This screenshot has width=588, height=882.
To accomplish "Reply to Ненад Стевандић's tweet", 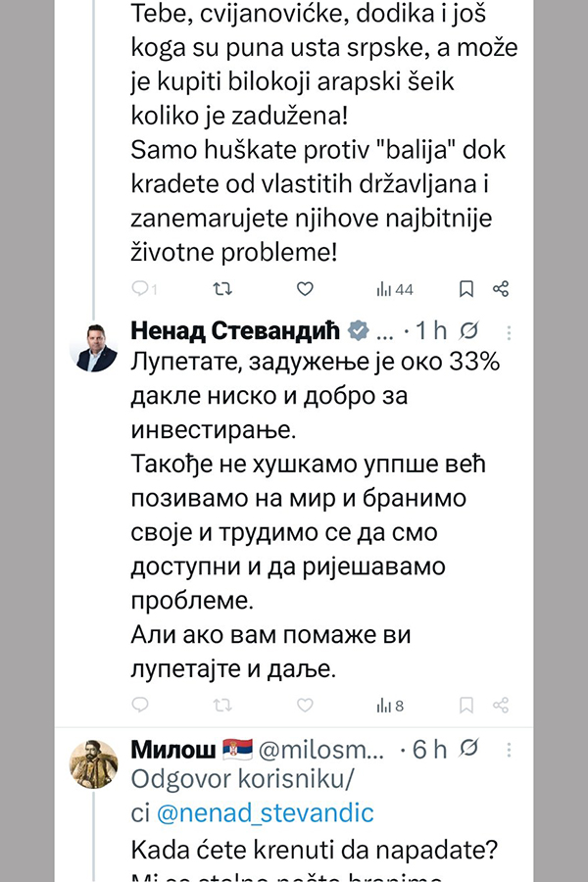I will coord(140,705).
